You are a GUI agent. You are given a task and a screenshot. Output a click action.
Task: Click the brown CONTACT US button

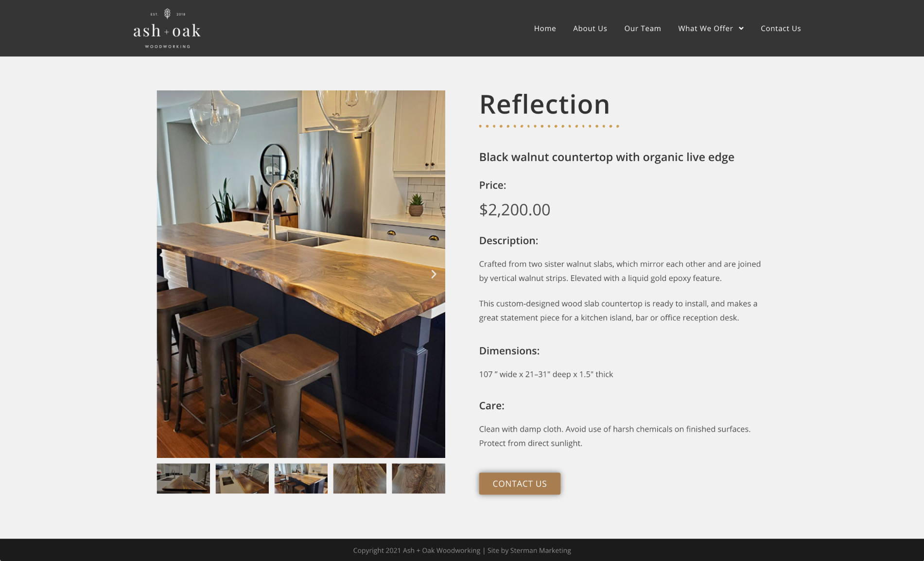520,484
